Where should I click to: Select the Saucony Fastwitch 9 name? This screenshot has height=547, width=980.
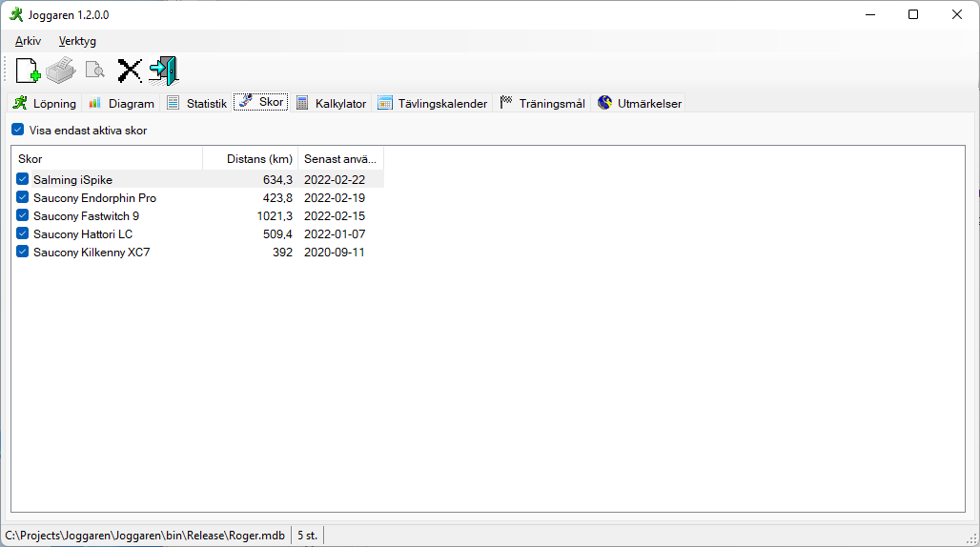(86, 216)
